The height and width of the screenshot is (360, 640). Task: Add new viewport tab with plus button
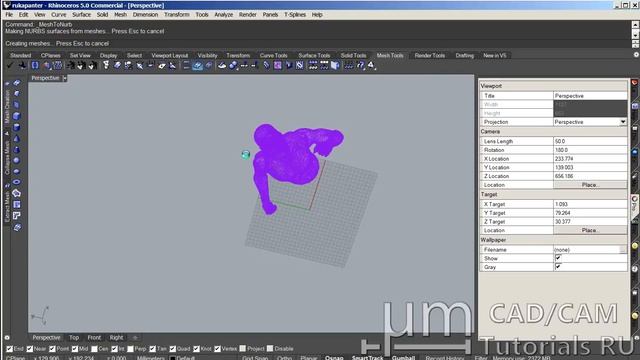[x=135, y=338]
